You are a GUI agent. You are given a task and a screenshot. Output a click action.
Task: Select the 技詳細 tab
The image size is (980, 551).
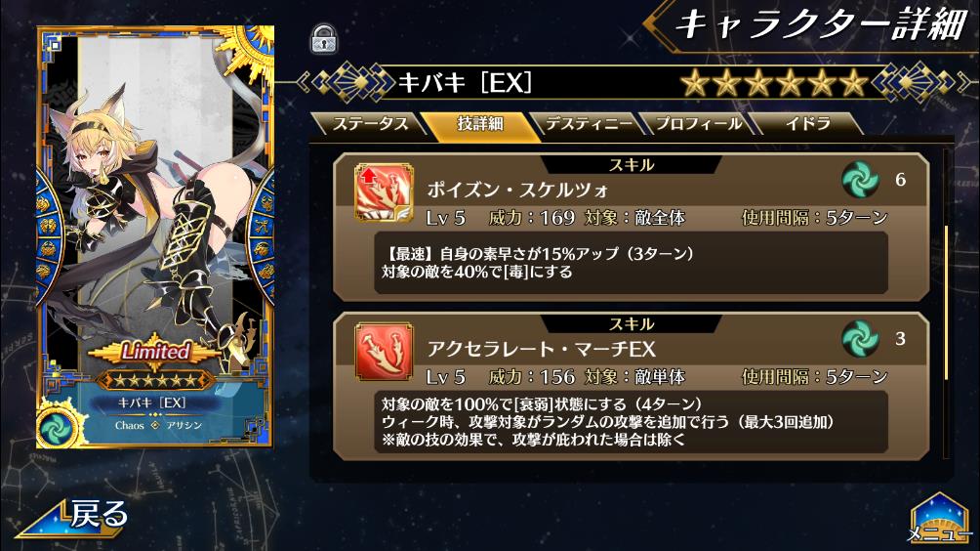480,124
